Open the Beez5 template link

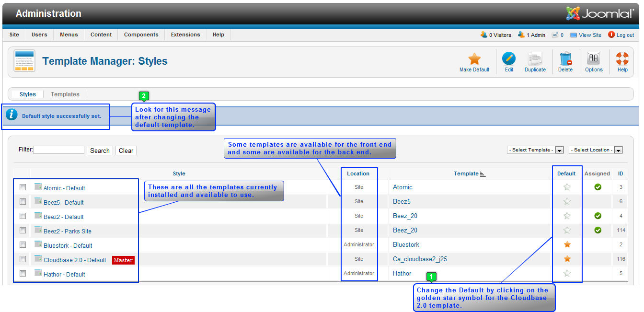pyautogui.click(x=402, y=202)
